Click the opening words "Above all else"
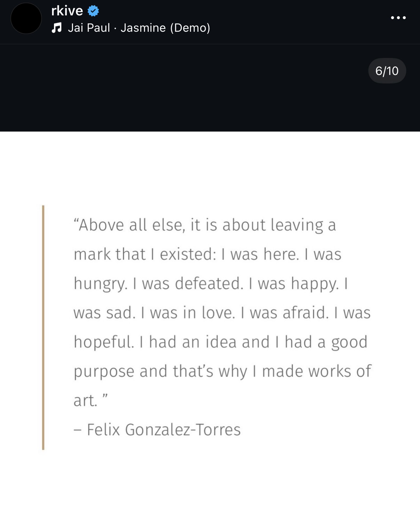 [x=129, y=225]
